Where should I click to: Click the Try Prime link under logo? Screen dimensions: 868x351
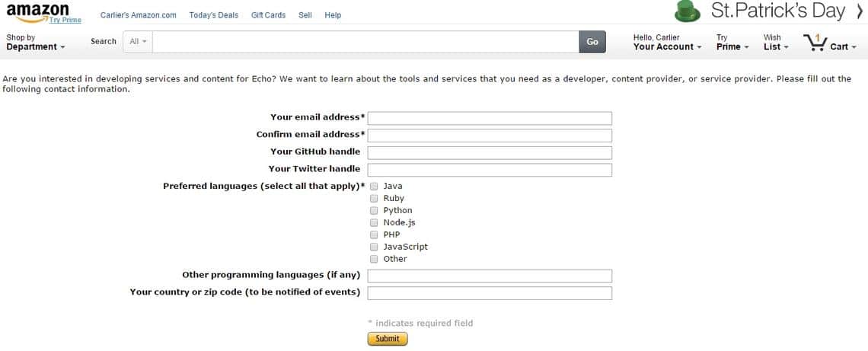(65, 20)
